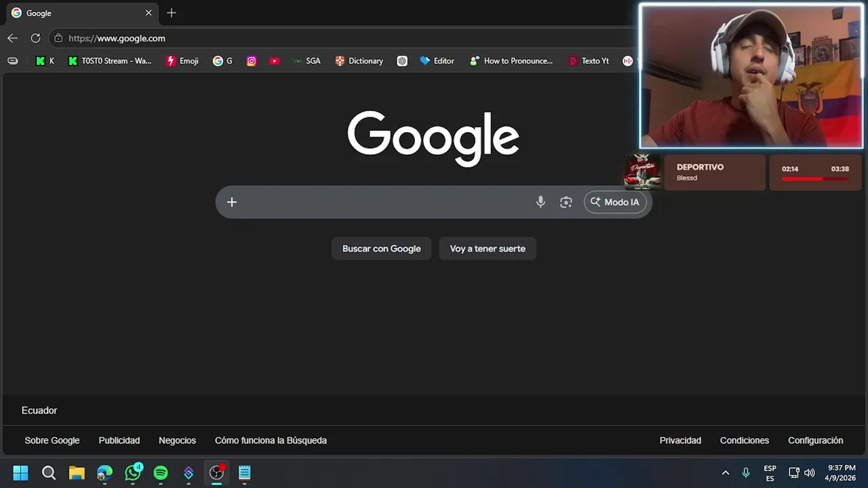Click the plus icon in search box
Viewport: 868px width, 488px height.
[x=232, y=202]
